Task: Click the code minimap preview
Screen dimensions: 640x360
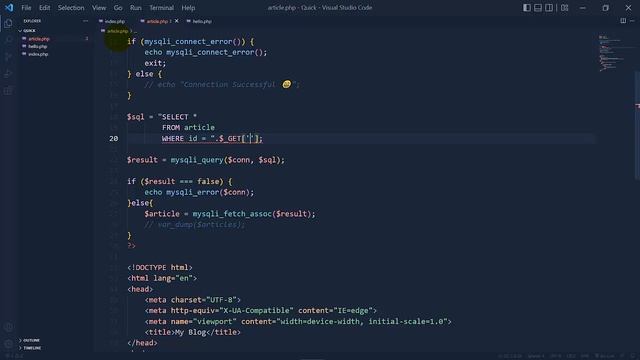Action: (x=611, y=53)
